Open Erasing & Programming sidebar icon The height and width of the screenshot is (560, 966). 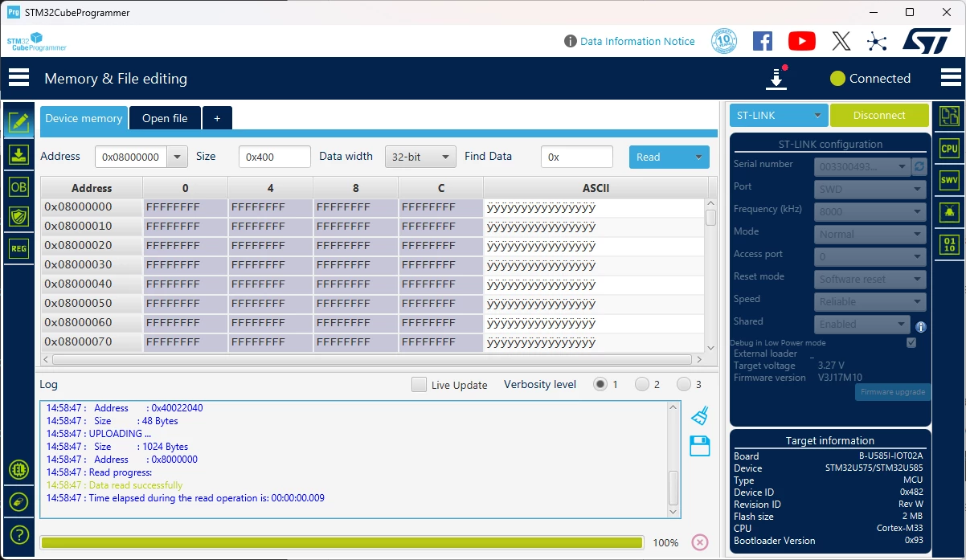coord(18,154)
